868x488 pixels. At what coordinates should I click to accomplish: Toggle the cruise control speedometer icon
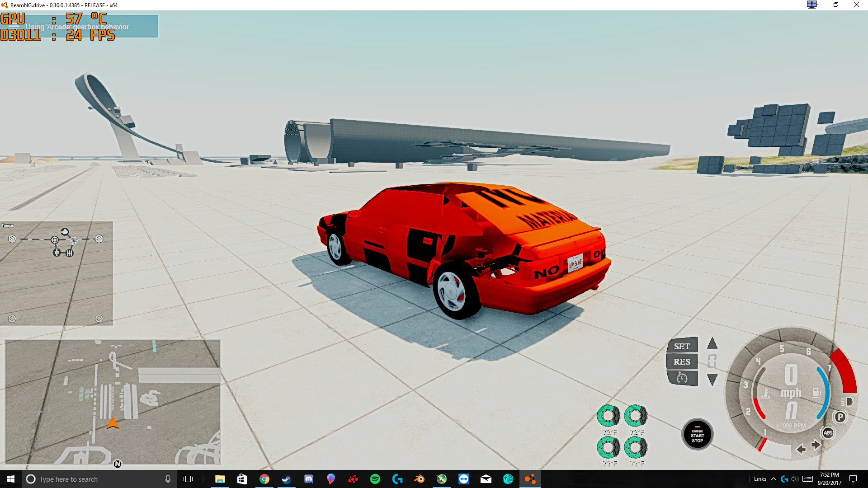click(x=682, y=378)
